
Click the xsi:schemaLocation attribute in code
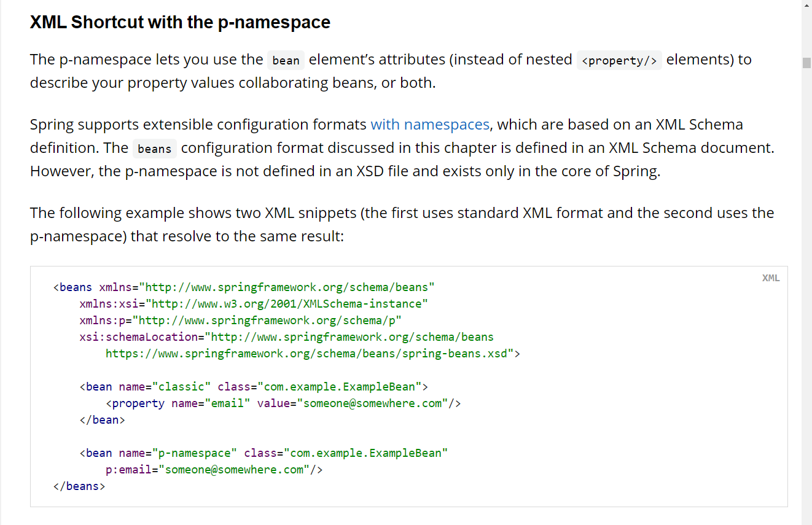(x=141, y=337)
